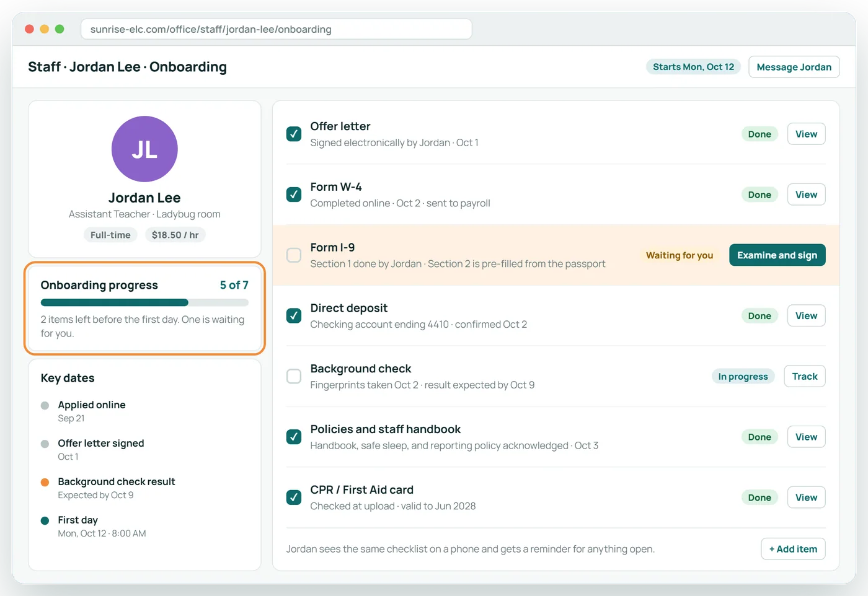Click Completed online · sent to payroll text
Image resolution: width=868 pixels, height=596 pixels.
click(400, 203)
